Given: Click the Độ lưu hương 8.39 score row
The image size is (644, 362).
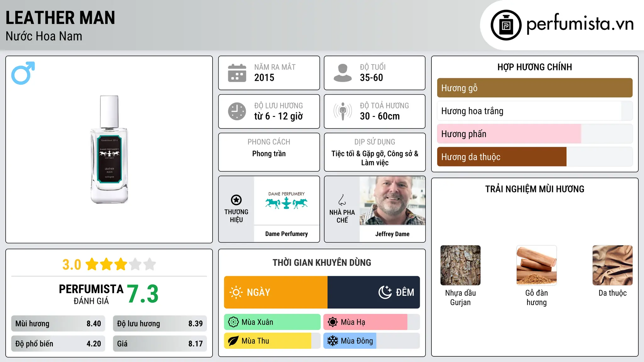Looking at the screenshot, I should coord(160,324).
